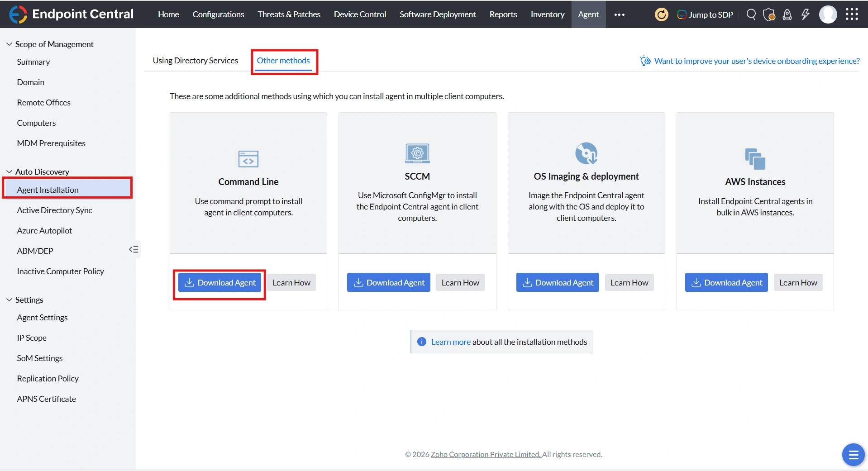Click the onboarding experience gear-bulb icon
Screen dimensions: 868x471
pos(645,61)
